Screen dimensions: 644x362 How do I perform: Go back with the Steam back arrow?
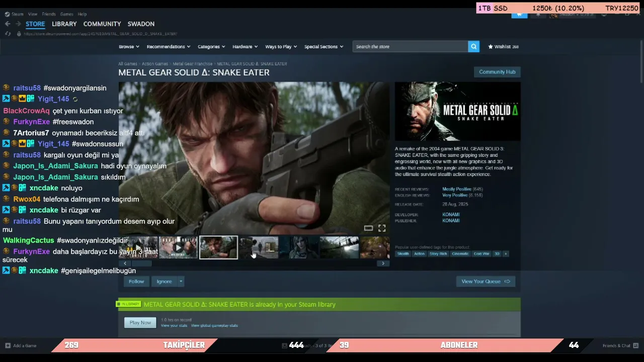pos(8,24)
